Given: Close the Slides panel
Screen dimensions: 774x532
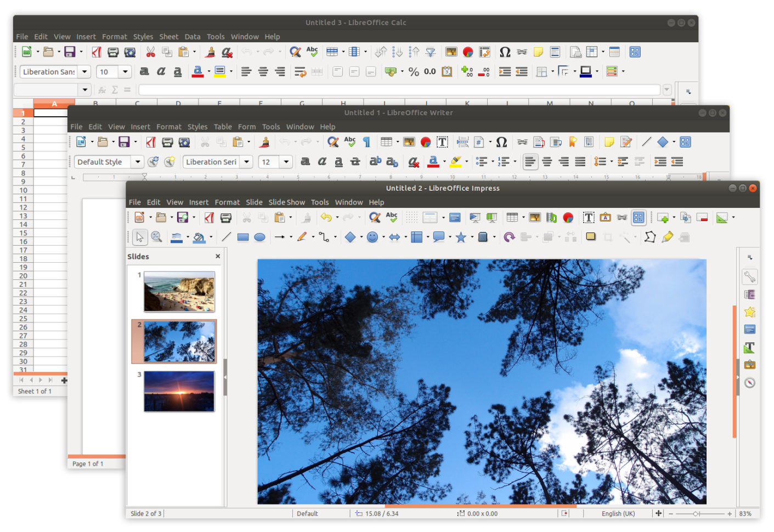Looking at the screenshot, I should click(x=217, y=256).
